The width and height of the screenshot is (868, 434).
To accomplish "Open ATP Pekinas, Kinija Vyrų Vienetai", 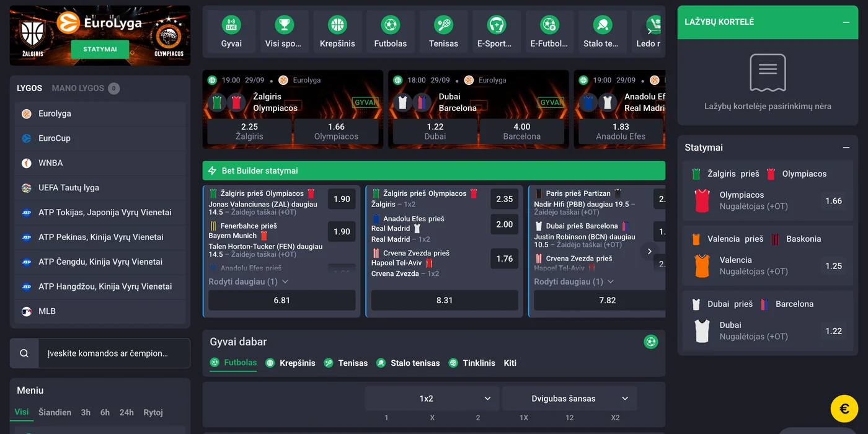I will pos(100,237).
